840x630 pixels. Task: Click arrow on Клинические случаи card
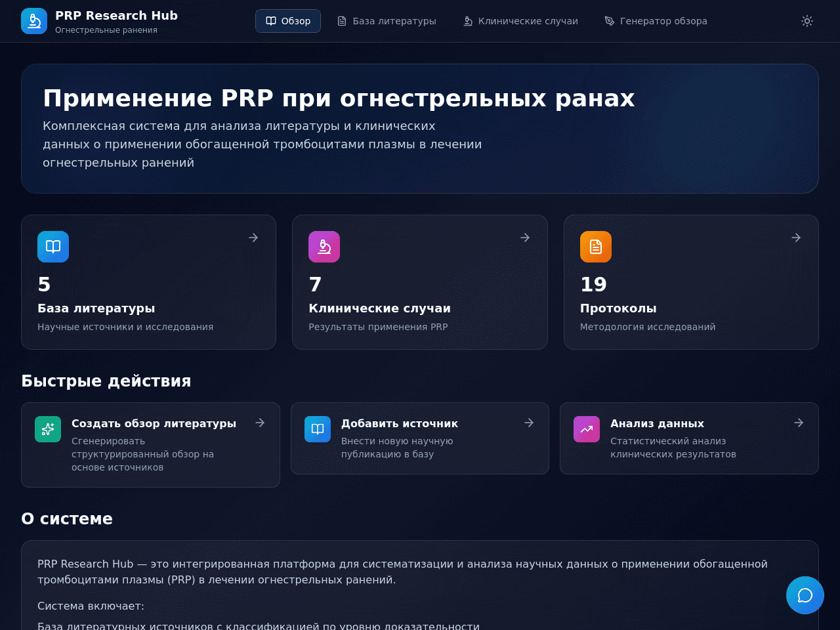(x=525, y=238)
